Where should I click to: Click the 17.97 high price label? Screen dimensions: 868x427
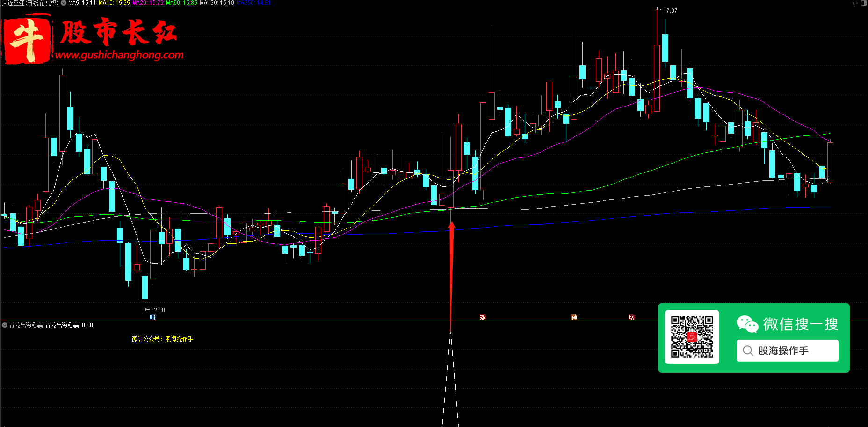pyautogui.click(x=670, y=11)
